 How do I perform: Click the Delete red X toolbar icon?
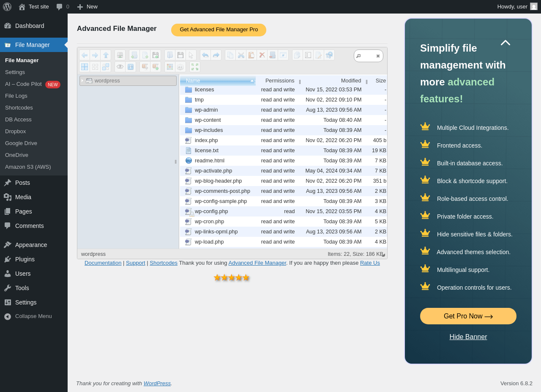pos(262,55)
